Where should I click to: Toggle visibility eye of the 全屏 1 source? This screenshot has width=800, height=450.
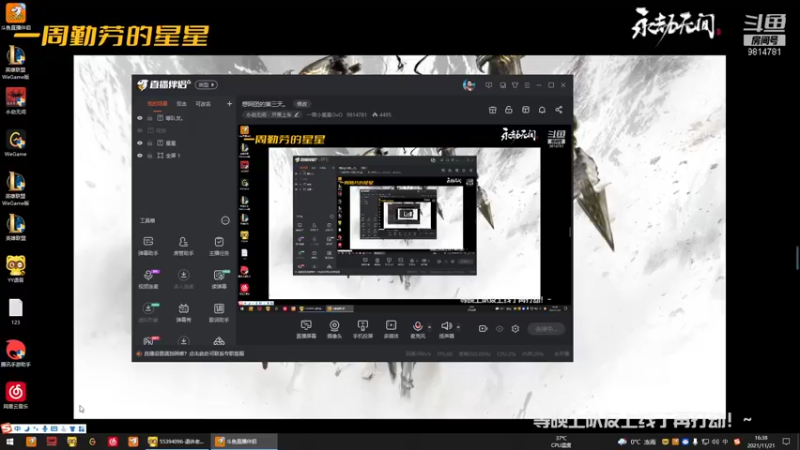coord(140,156)
